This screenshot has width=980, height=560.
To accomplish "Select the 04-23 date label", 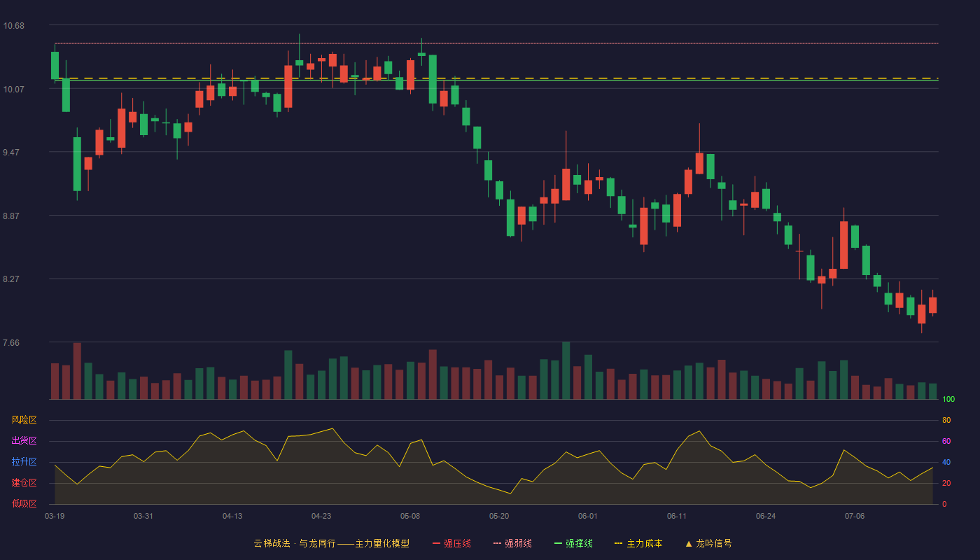I will [321, 516].
